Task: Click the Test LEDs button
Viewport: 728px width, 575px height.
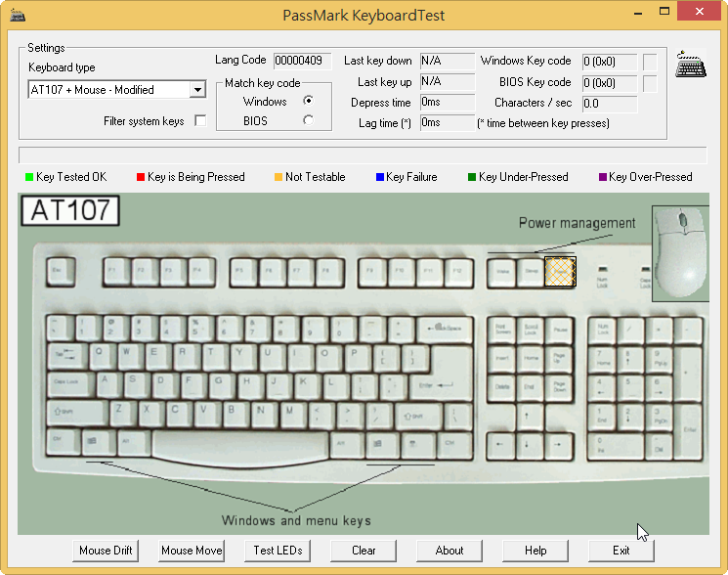Action: click(x=278, y=551)
